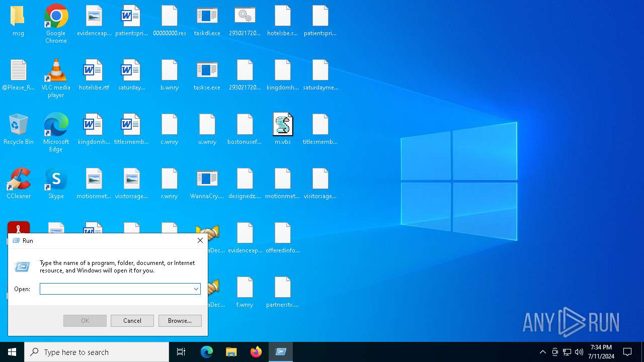
Task: Select the WannaCry executable icon
Action: [x=207, y=183]
